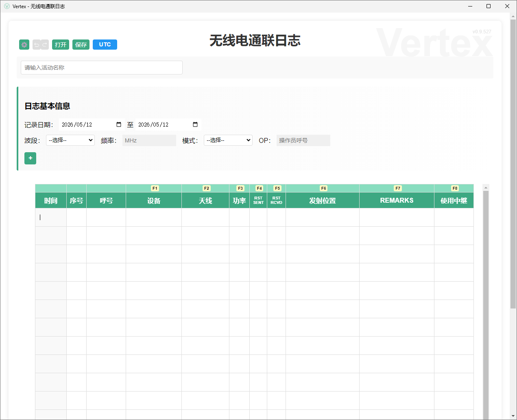Focus the OP operator callsign field
The width and height of the screenshot is (517, 420).
(303, 140)
